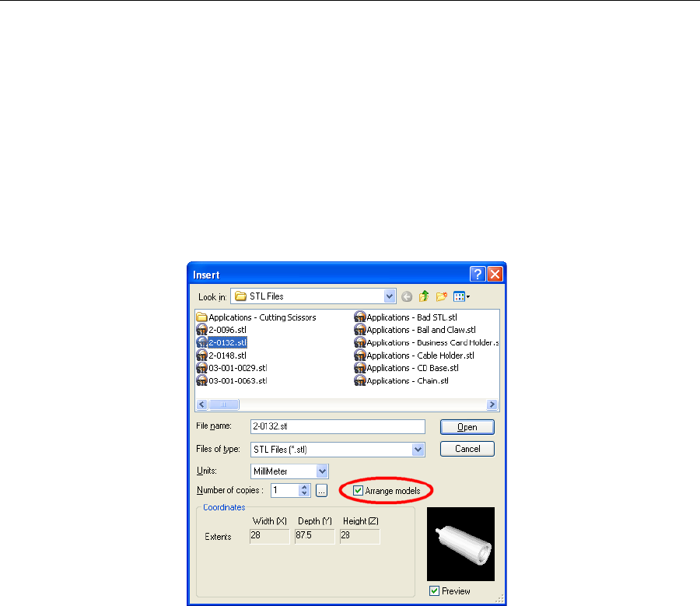Select Applications - Business Card Holder file
This screenshot has width=700, height=606.
pos(426,342)
